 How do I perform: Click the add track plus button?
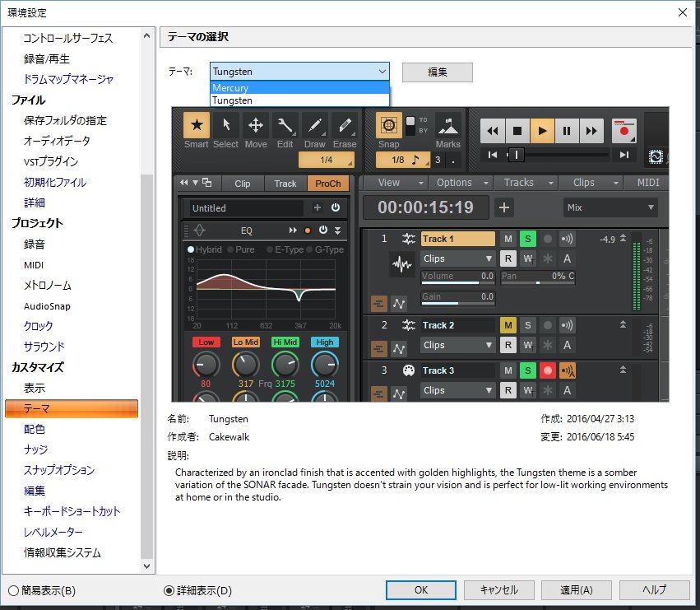coord(504,207)
